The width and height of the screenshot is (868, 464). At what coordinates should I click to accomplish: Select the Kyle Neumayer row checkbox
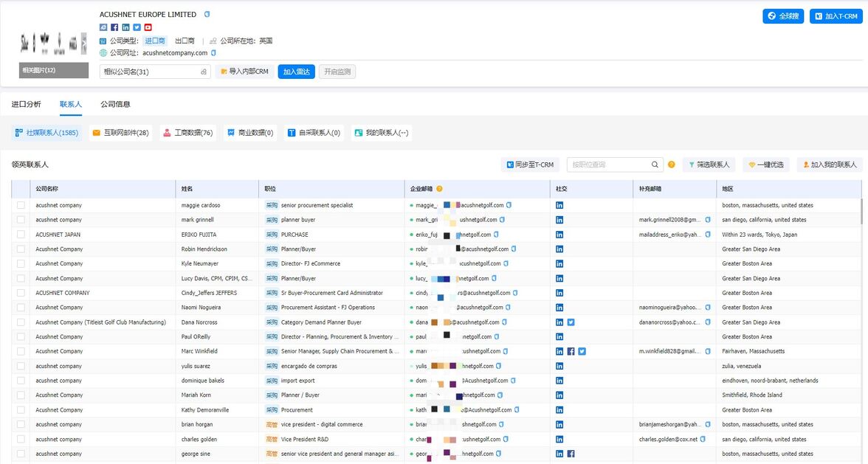coord(21,264)
